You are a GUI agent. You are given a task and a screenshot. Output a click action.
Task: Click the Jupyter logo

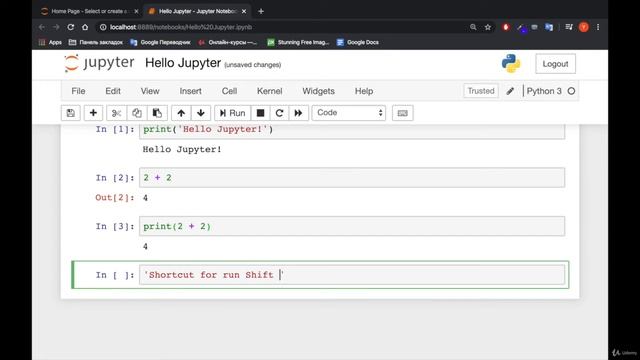pyautogui.click(x=99, y=63)
